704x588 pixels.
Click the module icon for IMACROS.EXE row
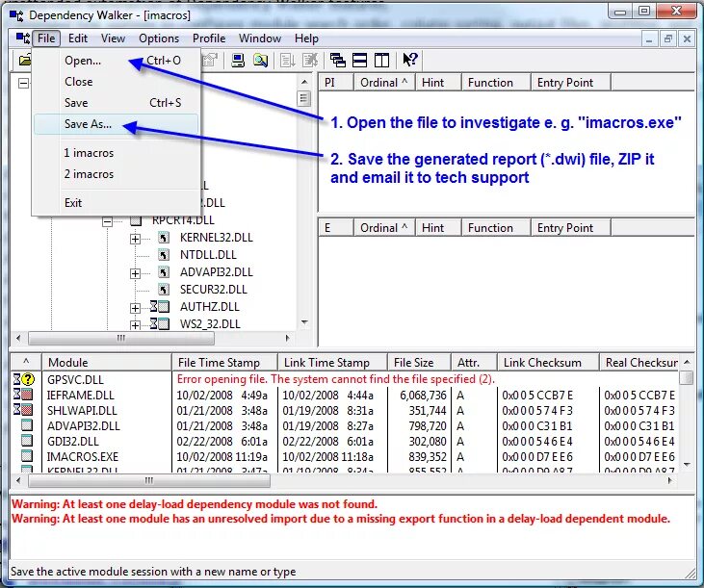click(27, 456)
